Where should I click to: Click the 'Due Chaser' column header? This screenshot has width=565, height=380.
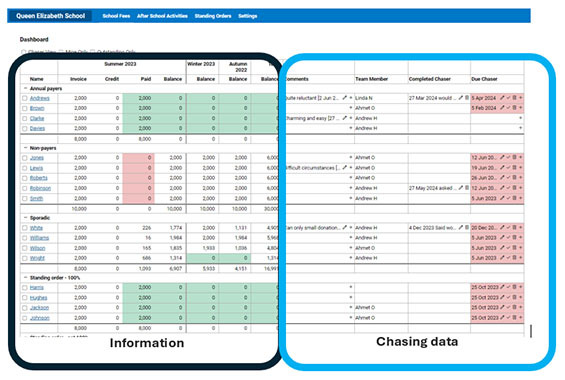(484, 79)
